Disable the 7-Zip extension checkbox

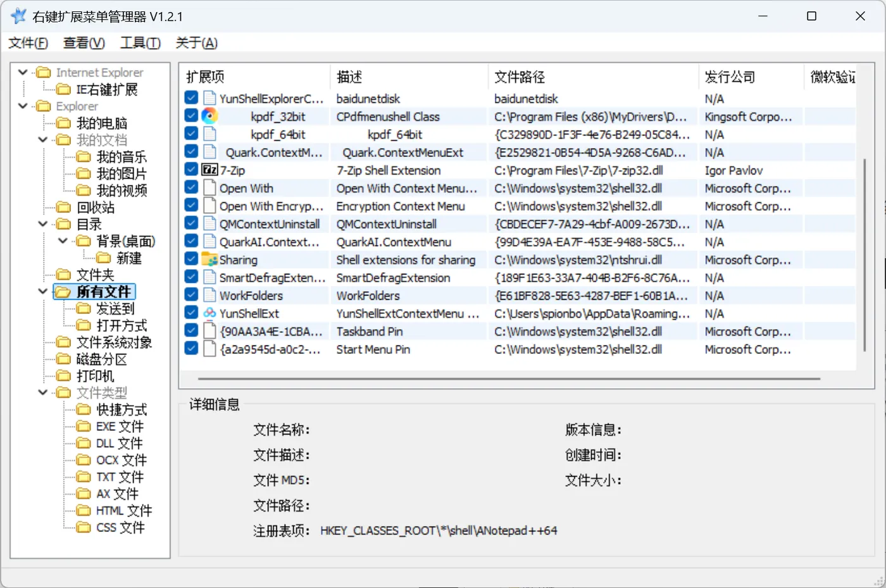[191, 169]
